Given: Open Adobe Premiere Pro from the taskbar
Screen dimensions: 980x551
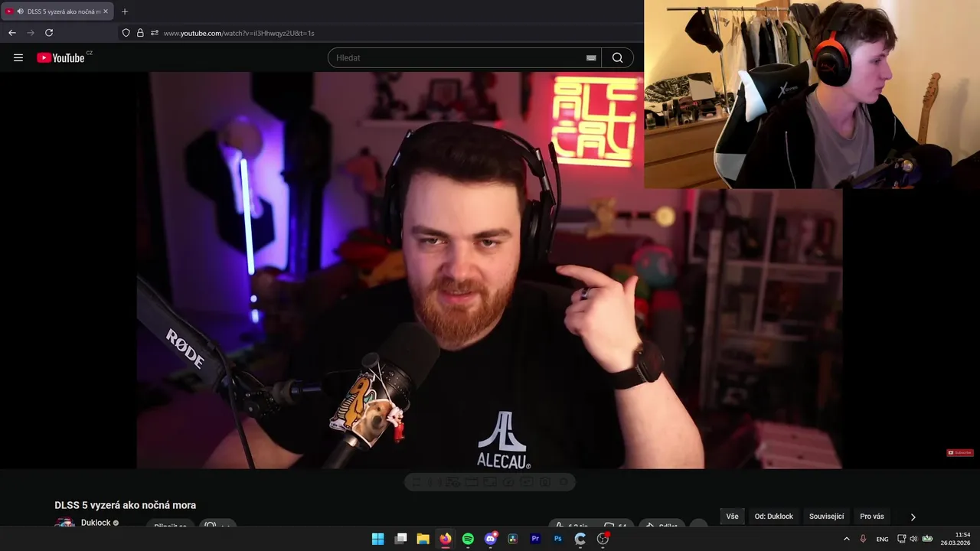Looking at the screenshot, I should 535,539.
